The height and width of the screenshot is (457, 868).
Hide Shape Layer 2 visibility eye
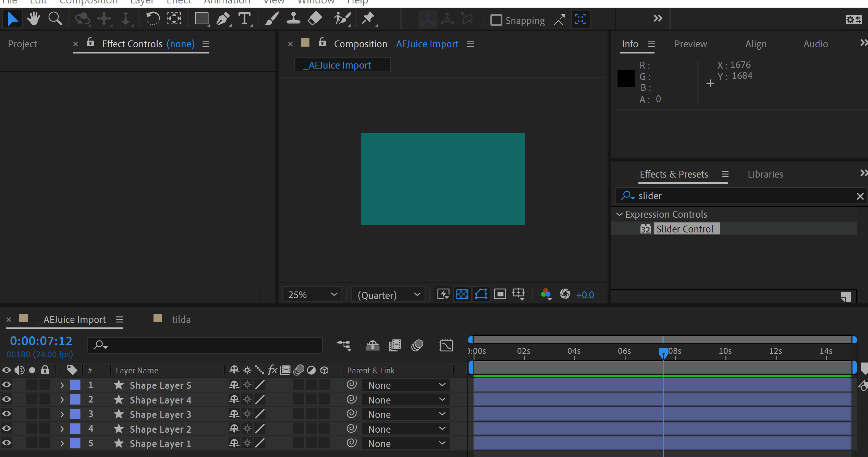click(x=7, y=429)
